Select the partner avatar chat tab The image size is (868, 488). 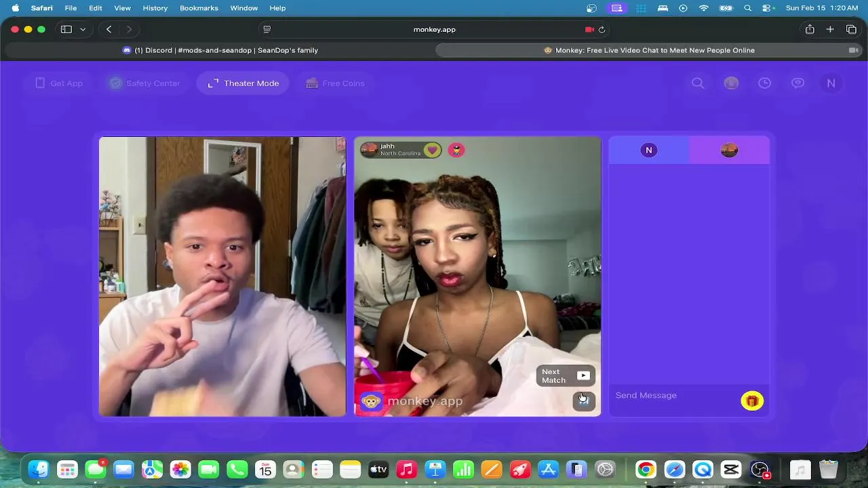(729, 150)
